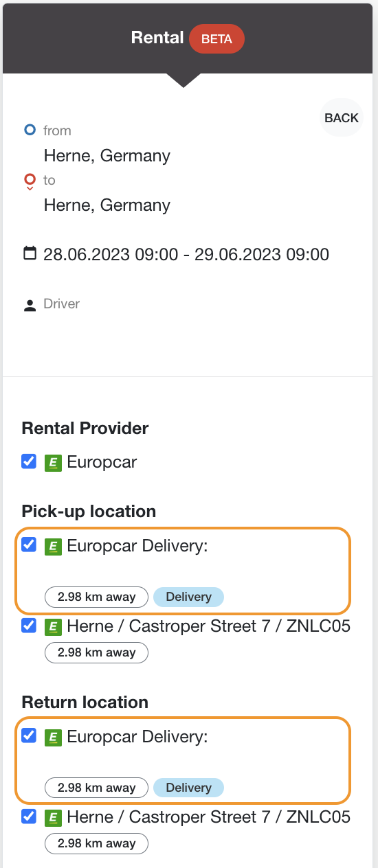Click the red 'to' destination pin icon
Image resolution: width=378 pixels, height=868 pixels.
30,181
